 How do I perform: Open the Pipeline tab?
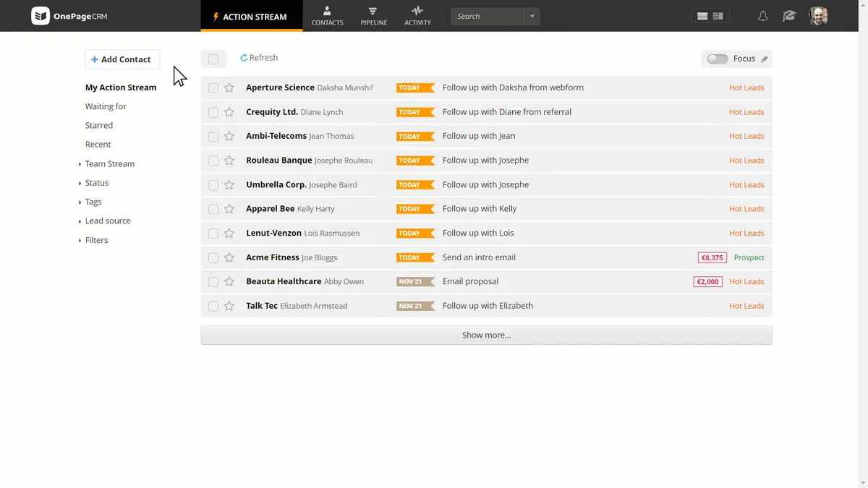click(373, 16)
